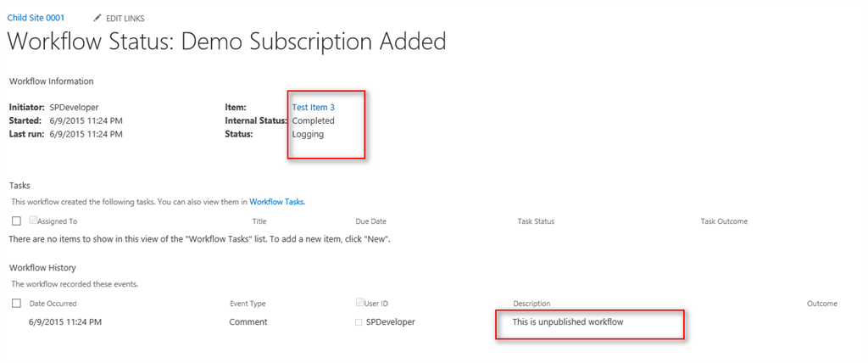Select the SPDeveloper user in history row
Viewport: 868px width, 363px height.
click(x=391, y=322)
